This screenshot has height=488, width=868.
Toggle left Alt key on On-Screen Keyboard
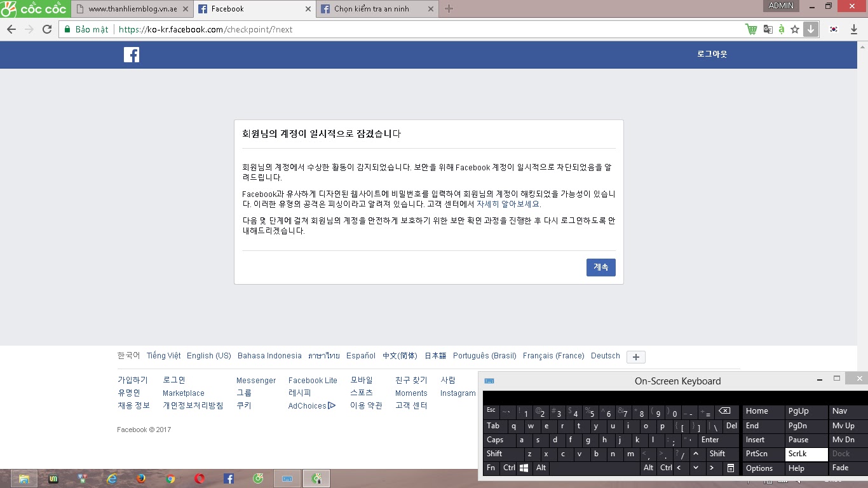541,468
